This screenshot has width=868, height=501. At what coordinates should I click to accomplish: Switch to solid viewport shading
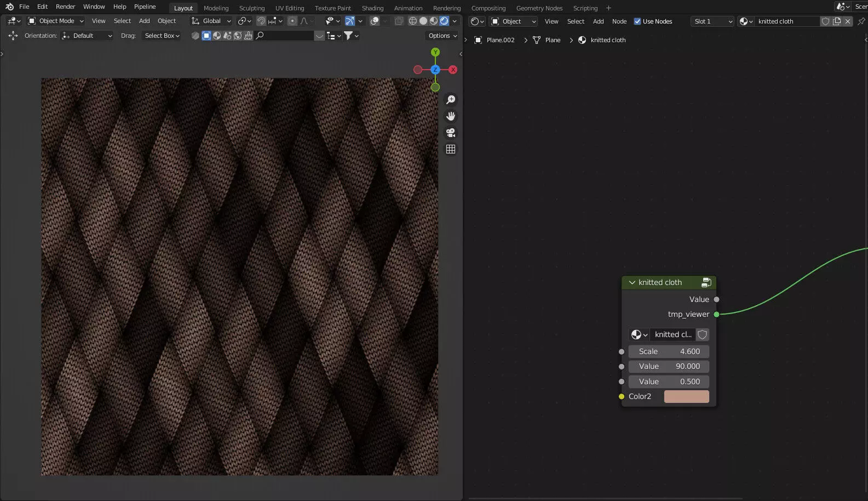[423, 21]
